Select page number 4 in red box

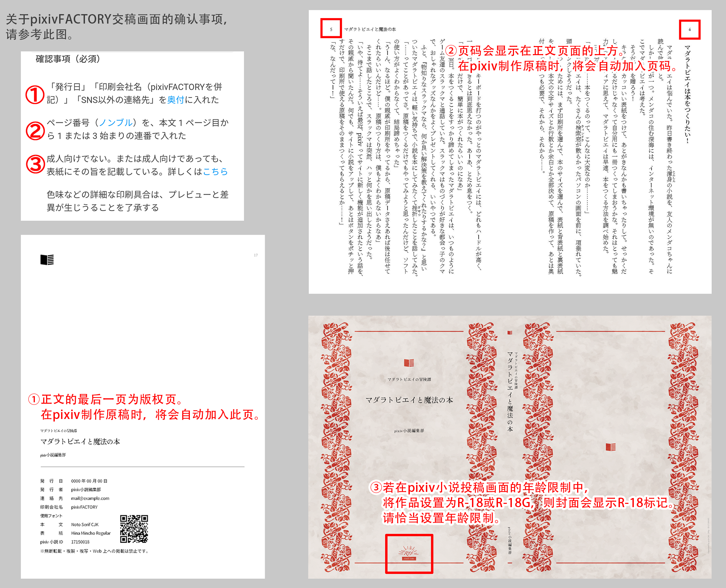tap(690, 30)
